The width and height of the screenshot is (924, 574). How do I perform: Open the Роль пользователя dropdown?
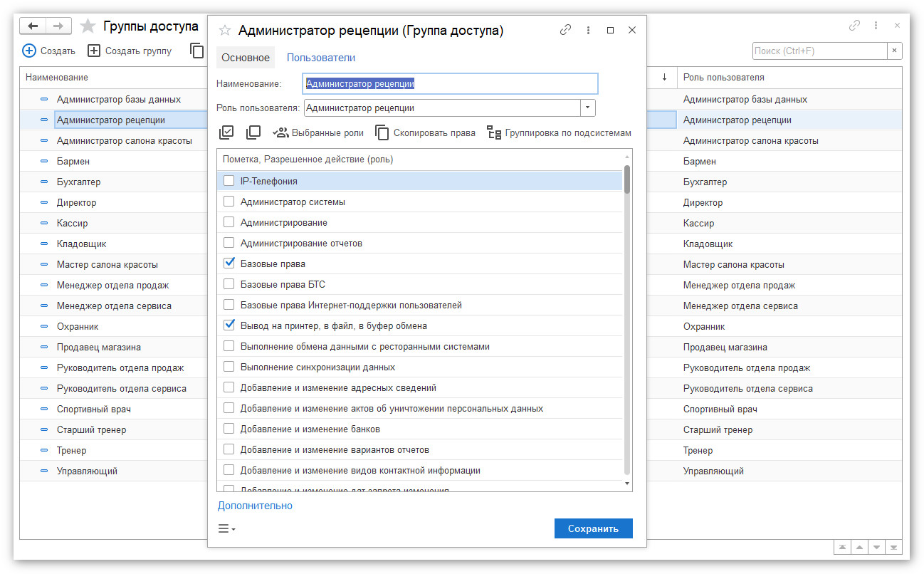coord(588,108)
